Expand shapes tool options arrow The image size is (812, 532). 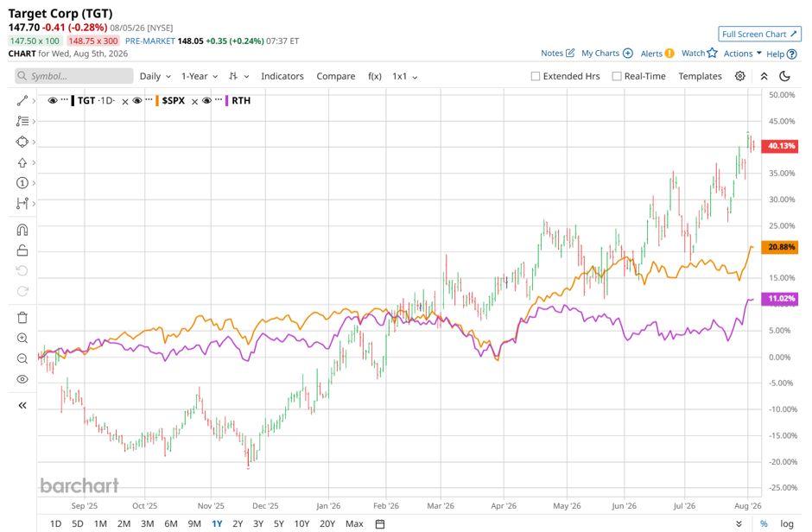pyautogui.click(x=34, y=142)
